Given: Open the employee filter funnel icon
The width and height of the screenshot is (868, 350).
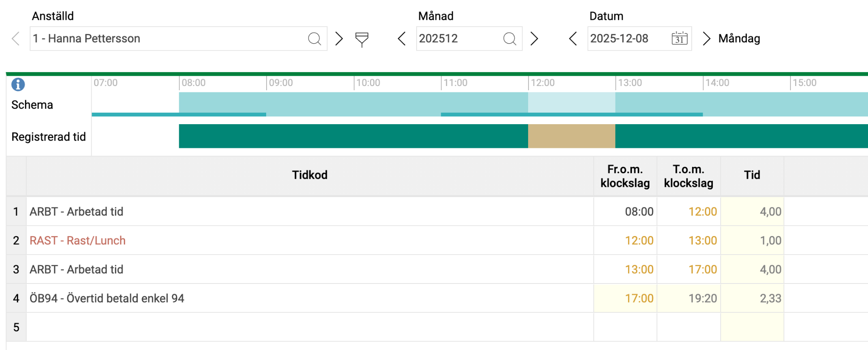Looking at the screenshot, I should coord(362,39).
